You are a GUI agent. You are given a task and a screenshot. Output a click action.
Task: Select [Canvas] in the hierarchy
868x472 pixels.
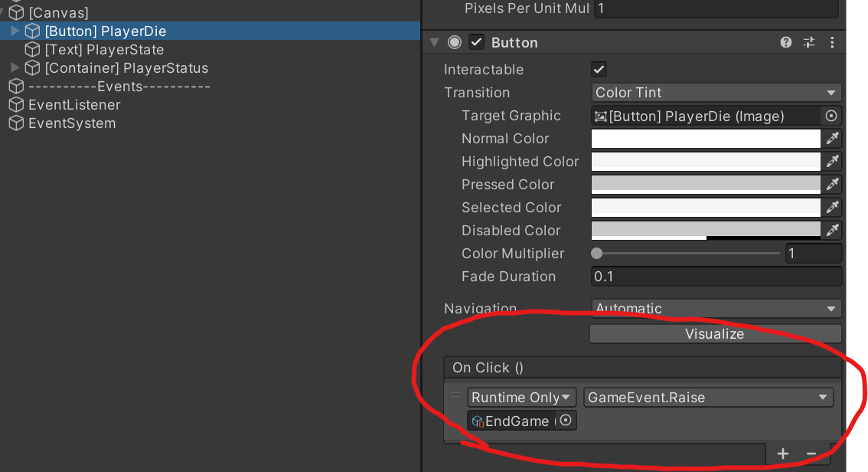[58, 12]
